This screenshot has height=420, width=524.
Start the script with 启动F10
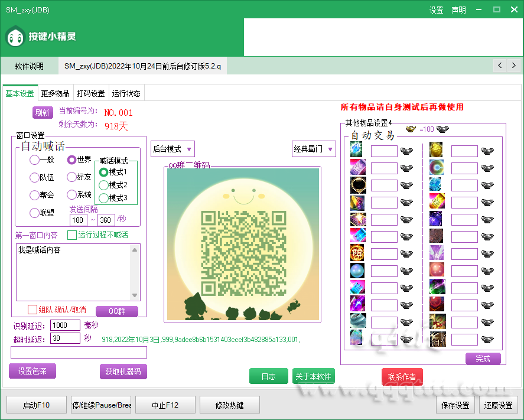tap(37, 405)
